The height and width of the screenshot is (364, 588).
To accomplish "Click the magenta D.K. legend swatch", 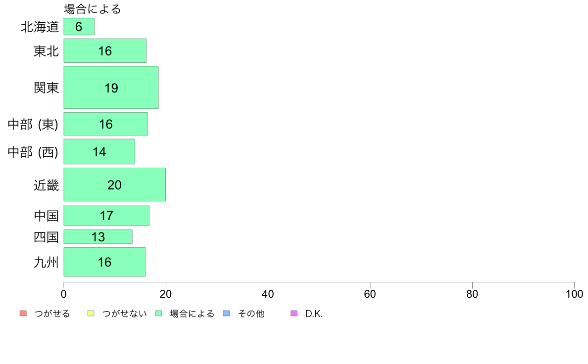I will 294,314.
